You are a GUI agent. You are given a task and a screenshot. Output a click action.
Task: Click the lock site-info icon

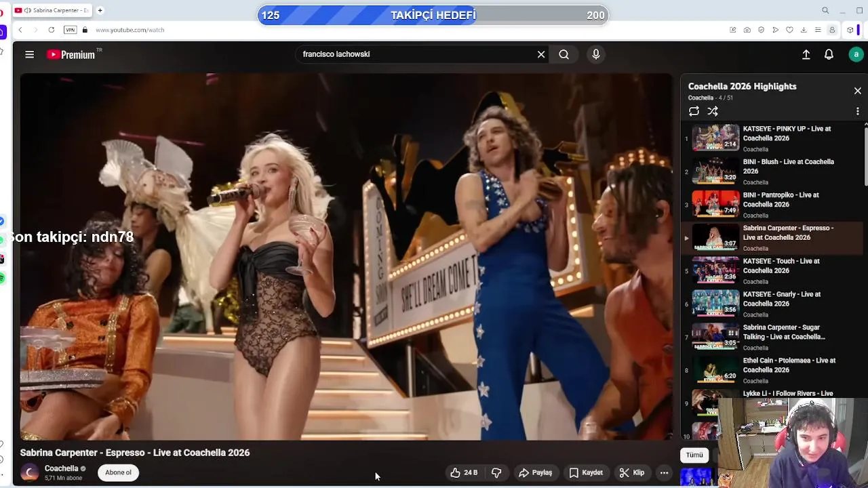coord(85,30)
